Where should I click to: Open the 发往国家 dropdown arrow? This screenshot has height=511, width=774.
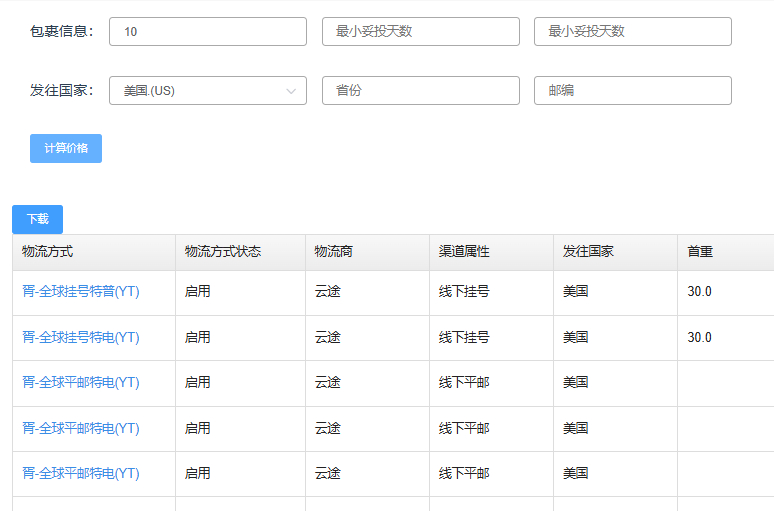(x=291, y=91)
